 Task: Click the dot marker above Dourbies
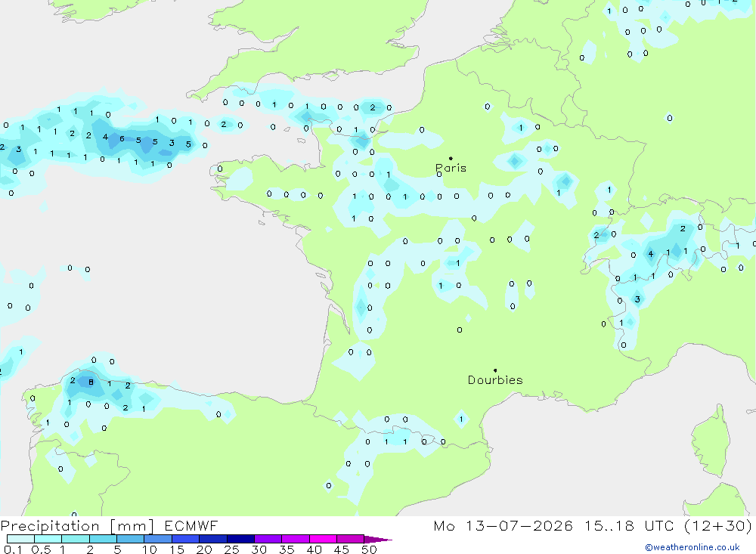495,370
